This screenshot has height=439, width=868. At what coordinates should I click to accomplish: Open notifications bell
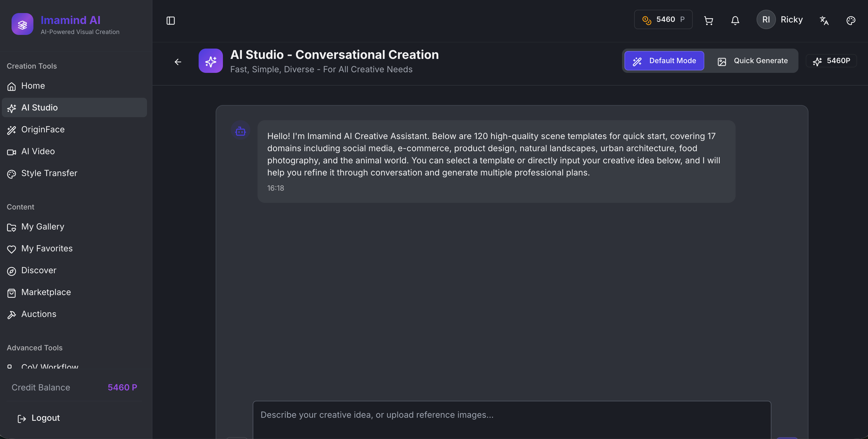point(735,21)
